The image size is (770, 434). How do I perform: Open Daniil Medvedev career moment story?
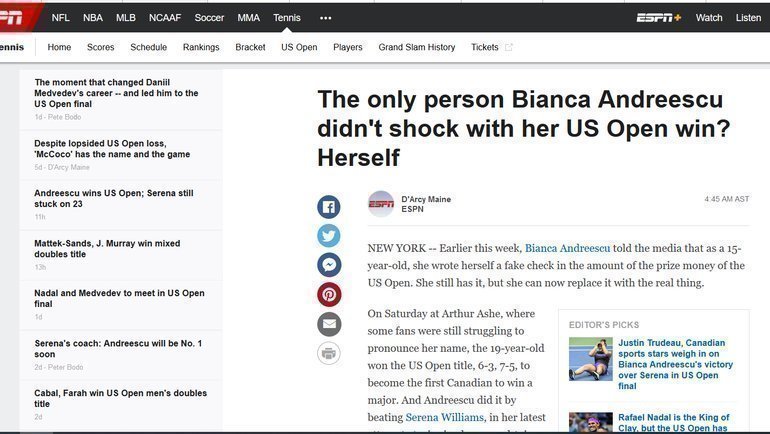coord(116,93)
